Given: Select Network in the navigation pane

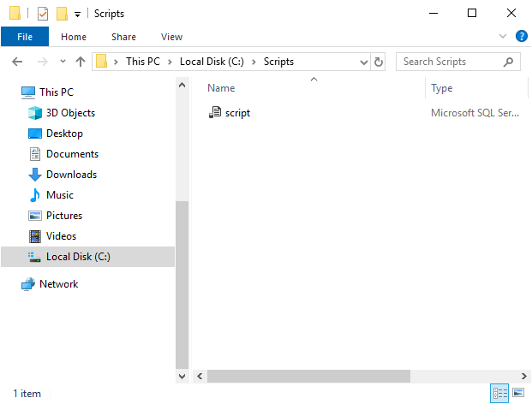Looking at the screenshot, I should pyautogui.click(x=59, y=284).
